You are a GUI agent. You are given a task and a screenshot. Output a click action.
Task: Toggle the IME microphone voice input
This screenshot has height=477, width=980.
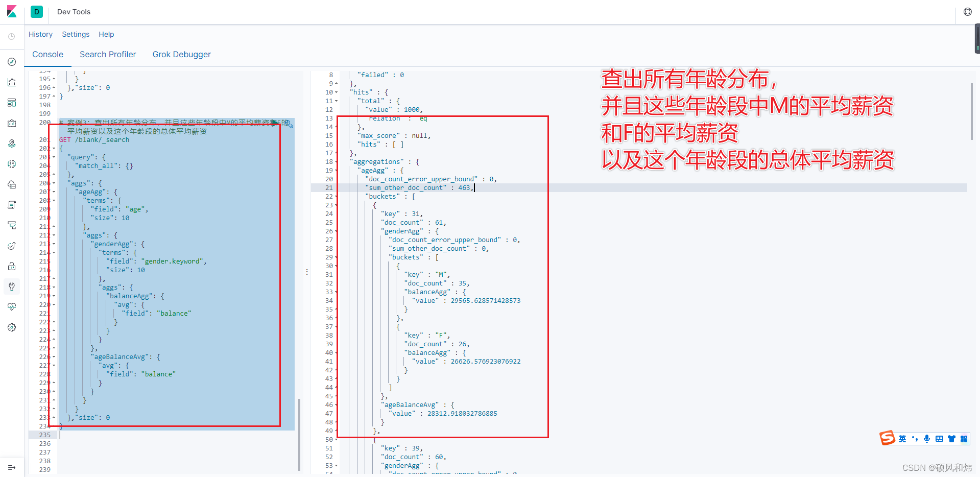click(x=927, y=439)
